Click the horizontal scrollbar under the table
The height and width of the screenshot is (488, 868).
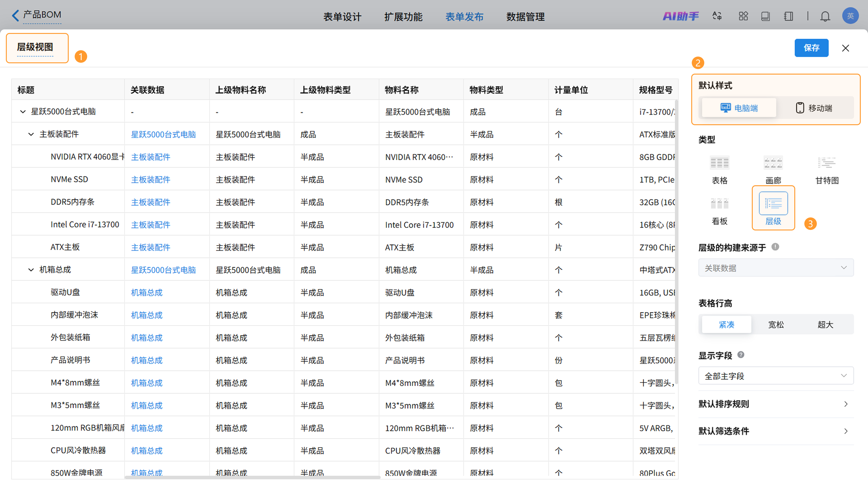point(252,477)
